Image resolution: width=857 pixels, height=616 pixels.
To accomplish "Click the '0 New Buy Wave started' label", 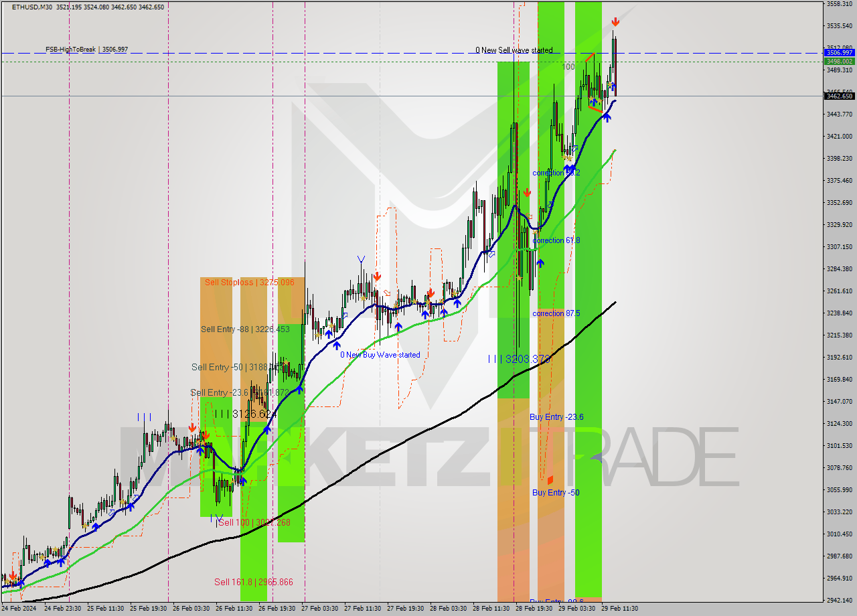I will point(380,355).
